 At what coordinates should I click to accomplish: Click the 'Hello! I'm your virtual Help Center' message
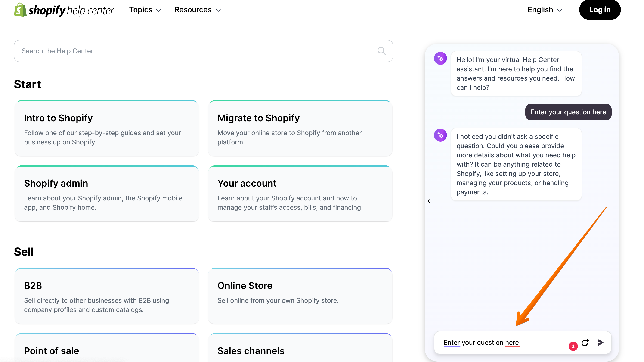click(x=516, y=74)
